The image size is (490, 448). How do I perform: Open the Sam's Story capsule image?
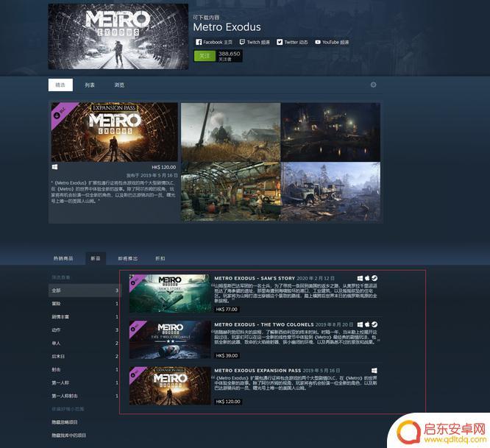[170, 294]
